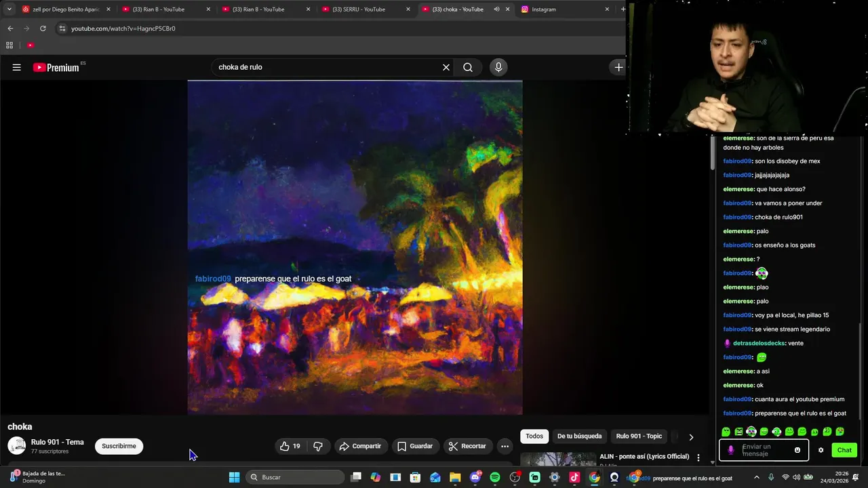Image resolution: width=868 pixels, height=488 pixels.
Task: Select the angry square-face emote
Action: pos(738,432)
